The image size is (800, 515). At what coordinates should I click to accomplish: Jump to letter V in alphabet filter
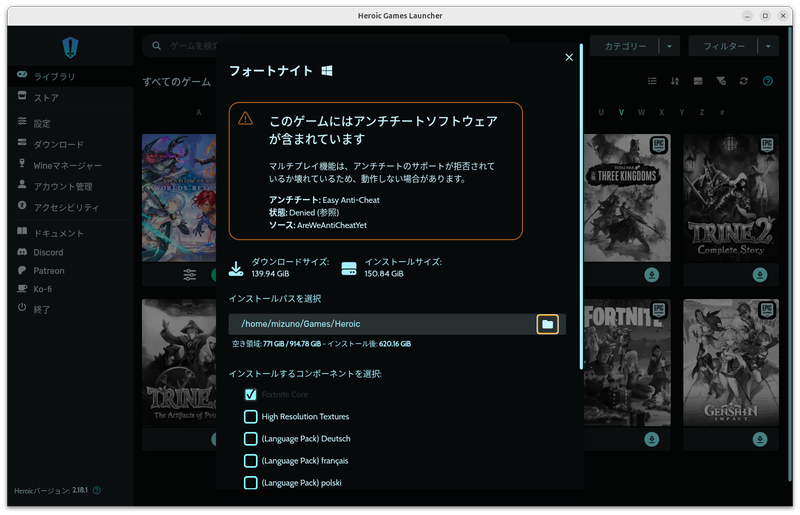(621, 112)
